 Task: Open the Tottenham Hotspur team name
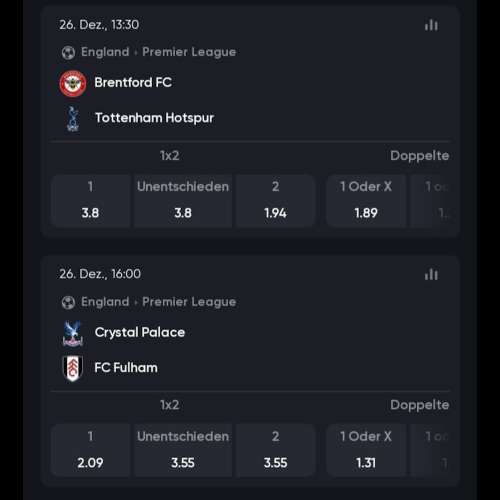pos(154,118)
